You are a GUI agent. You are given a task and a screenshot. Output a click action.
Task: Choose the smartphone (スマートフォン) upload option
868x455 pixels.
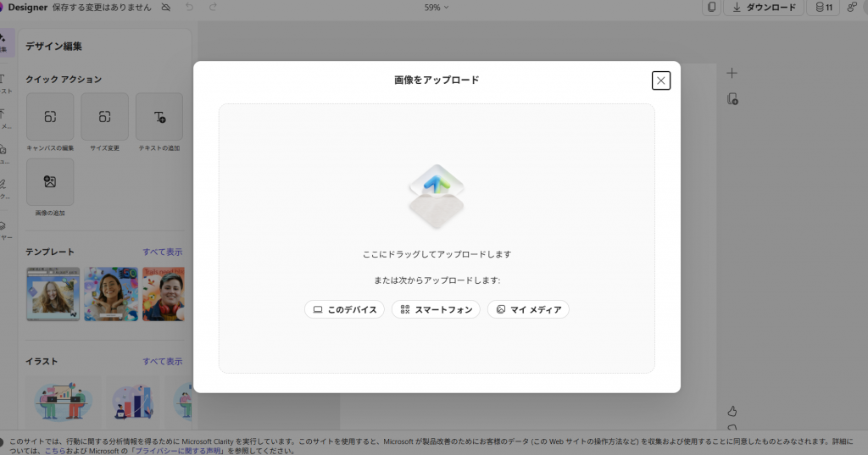(x=436, y=309)
